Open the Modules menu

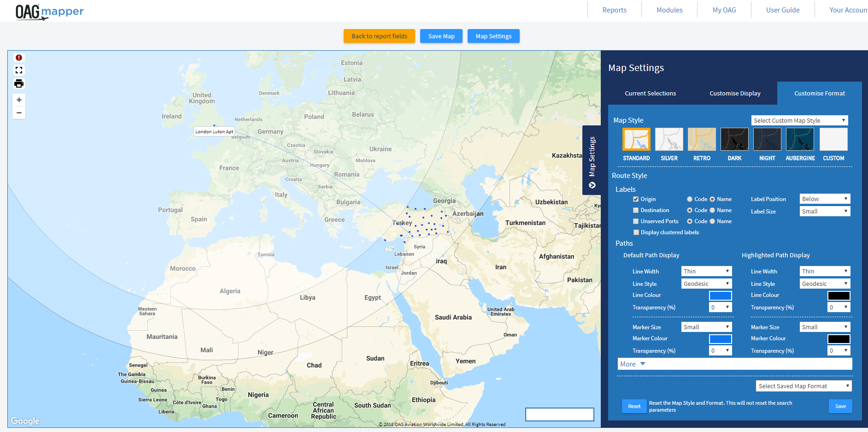point(669,10)
